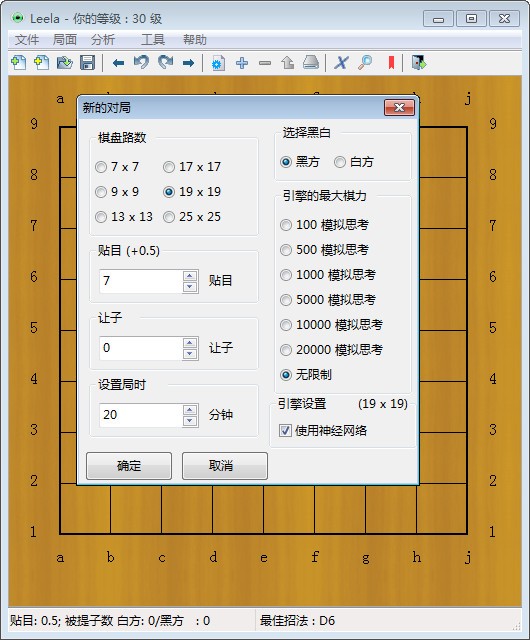Open the 文件 menu
The height and width of the screenshot is (640, 530).
[27, 40]
